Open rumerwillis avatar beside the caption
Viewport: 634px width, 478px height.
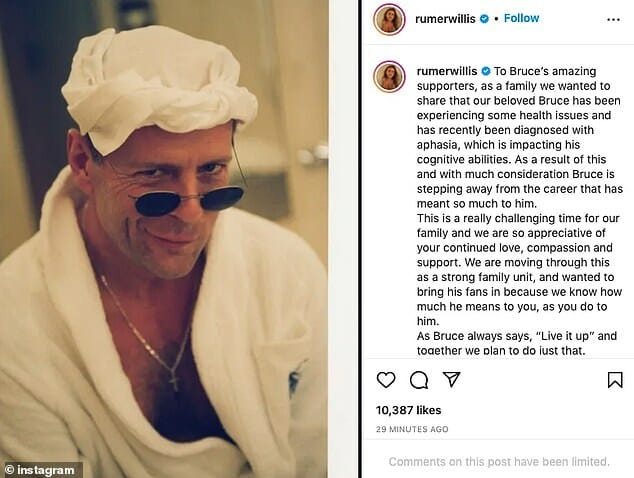click(x=389, y=76)
